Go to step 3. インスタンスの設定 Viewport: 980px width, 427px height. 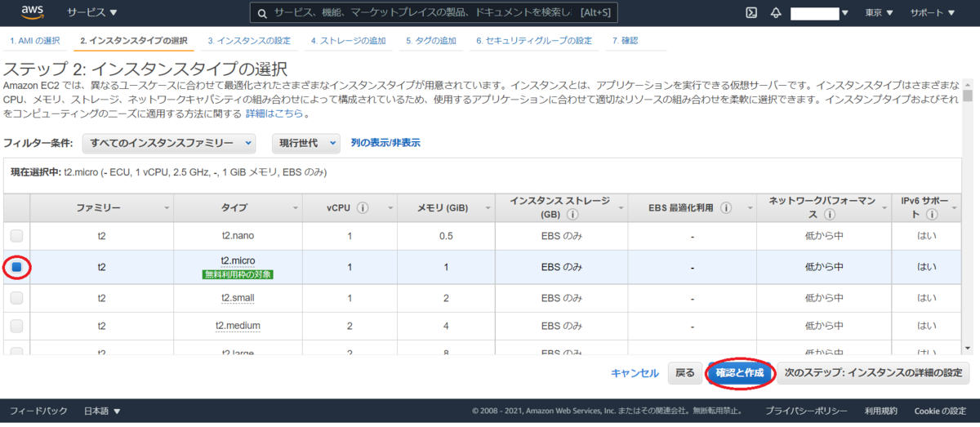click(249, 40)
